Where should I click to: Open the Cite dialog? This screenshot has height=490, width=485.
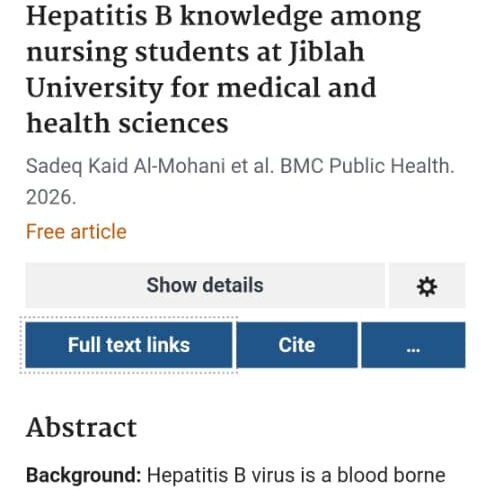point(297,345)
